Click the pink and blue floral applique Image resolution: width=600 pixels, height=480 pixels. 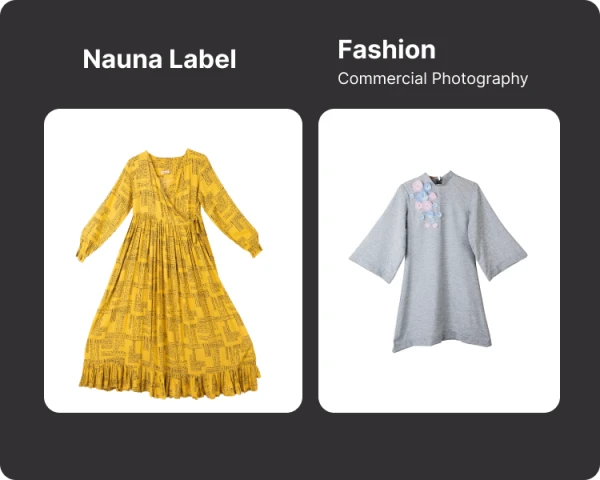tap(425, 203)
